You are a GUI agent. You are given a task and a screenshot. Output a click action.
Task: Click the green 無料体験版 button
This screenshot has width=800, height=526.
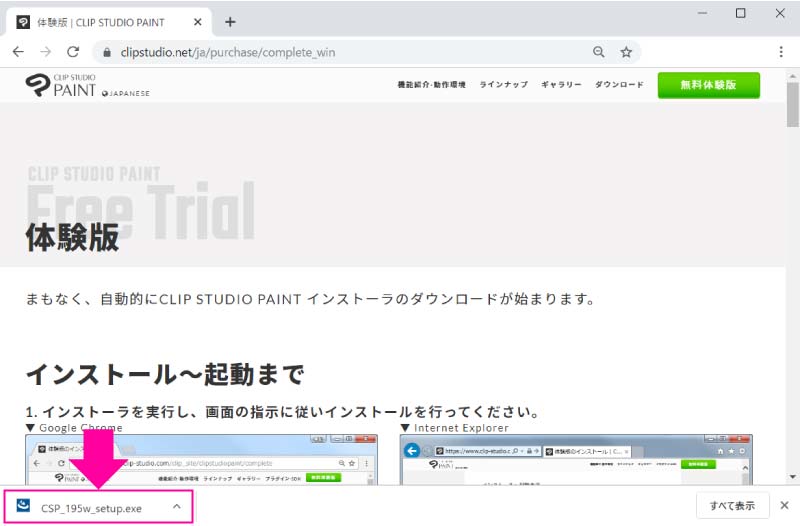(708, 86)
